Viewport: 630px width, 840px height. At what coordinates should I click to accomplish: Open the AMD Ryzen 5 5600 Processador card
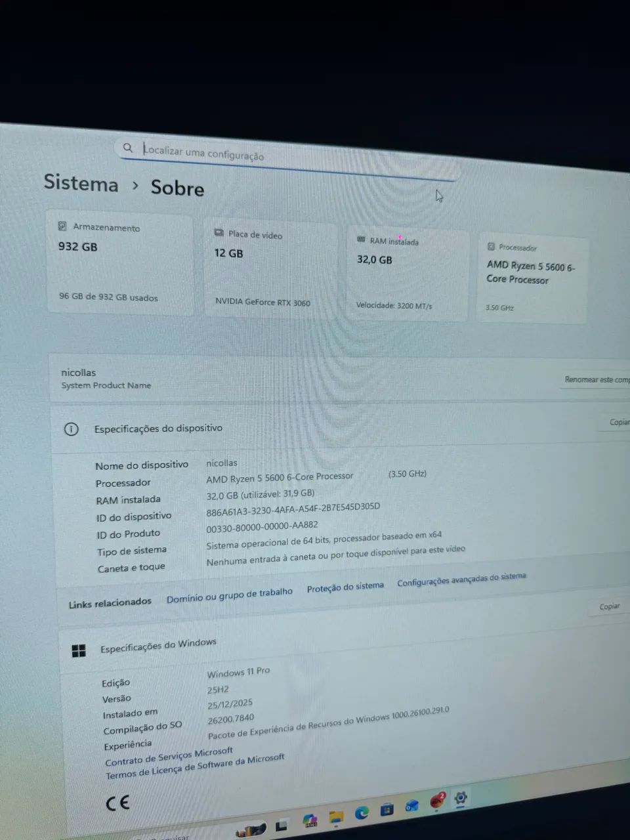tap(532, 278)
